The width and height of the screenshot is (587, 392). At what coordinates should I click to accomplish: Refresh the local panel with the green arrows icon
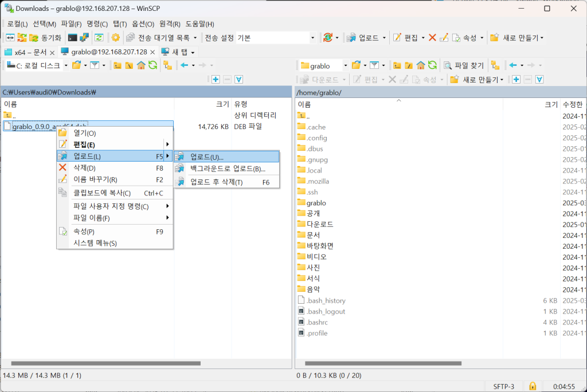click(x=152, y=65)
